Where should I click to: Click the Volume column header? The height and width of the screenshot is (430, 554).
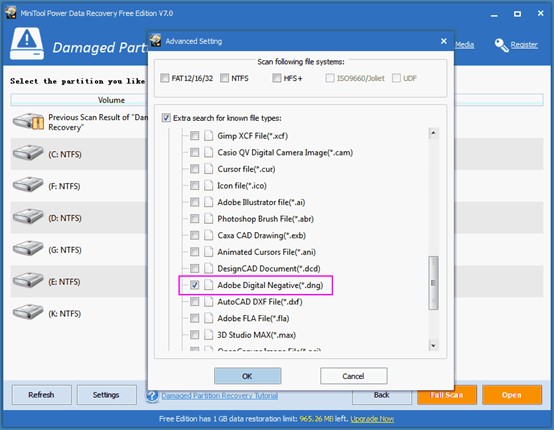coord(111,100)
